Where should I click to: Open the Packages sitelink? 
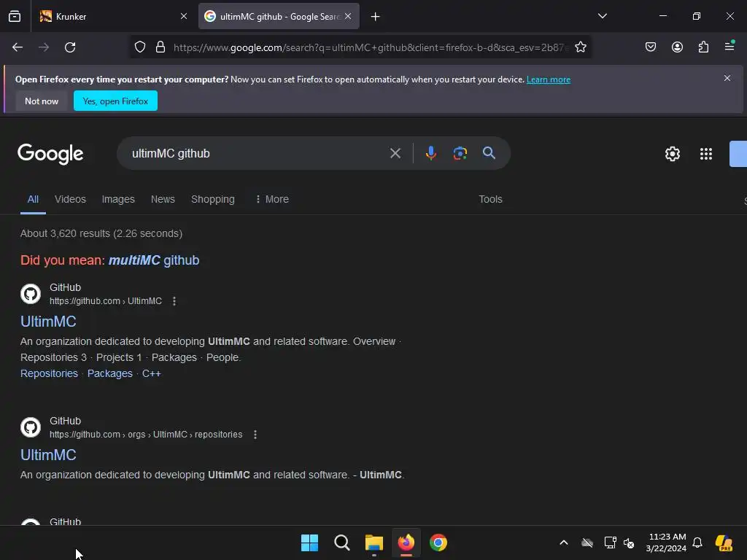[x=109, y=373]
